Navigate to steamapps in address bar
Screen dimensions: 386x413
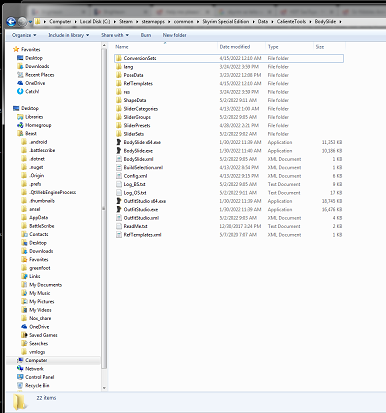(x=153, y=22)
